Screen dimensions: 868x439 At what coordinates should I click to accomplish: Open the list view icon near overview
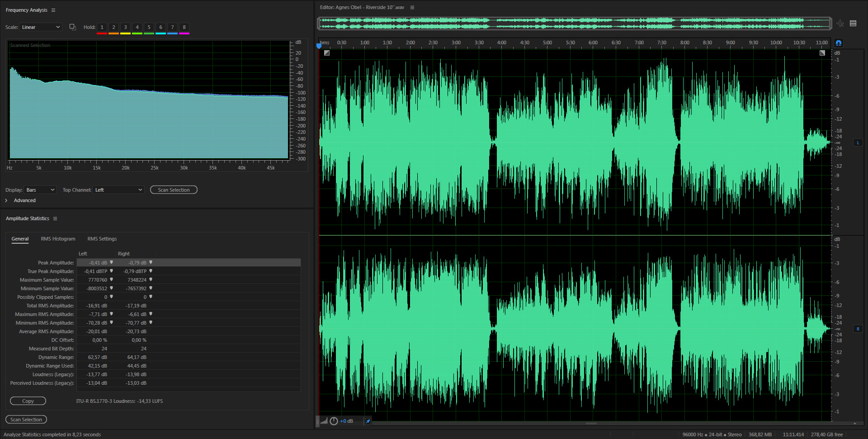(853, 24)
